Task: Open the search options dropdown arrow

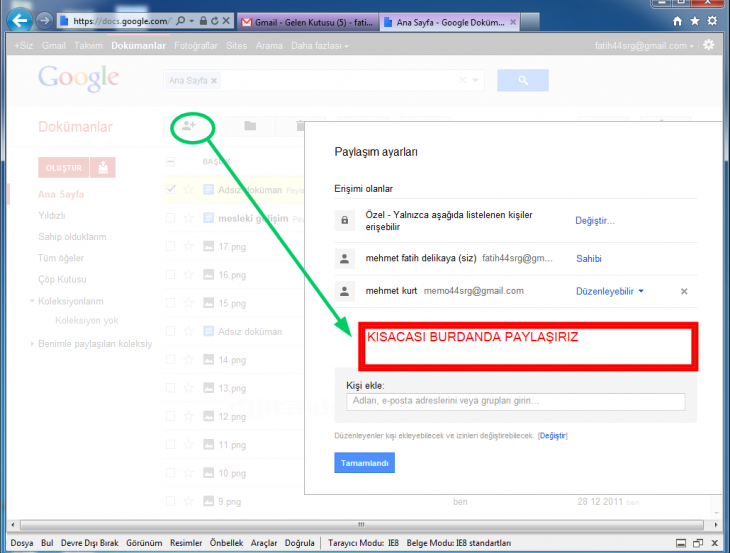Action: pos(475,80)
